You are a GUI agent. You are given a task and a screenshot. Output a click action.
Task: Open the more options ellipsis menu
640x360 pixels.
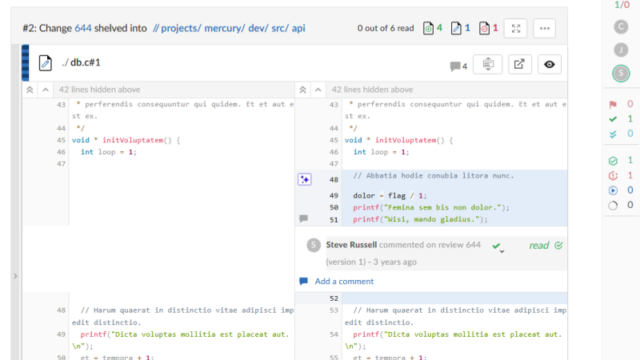pos(544,28)
